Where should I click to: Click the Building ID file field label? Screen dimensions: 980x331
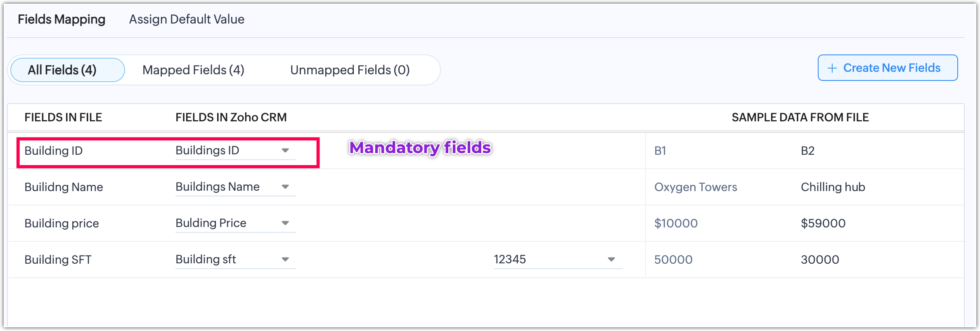(x=54, y=151)
